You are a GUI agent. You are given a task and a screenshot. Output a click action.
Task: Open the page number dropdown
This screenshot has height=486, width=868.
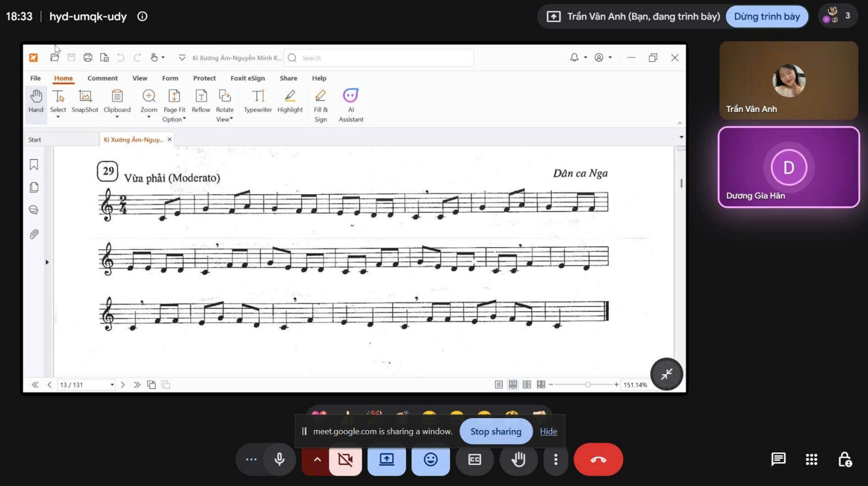pyautogui.click(x=112, y=384)
